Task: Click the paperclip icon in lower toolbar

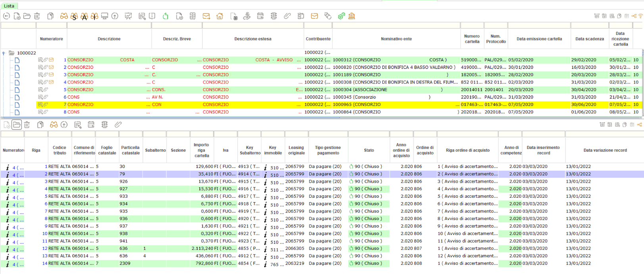Action: point(118,125)
